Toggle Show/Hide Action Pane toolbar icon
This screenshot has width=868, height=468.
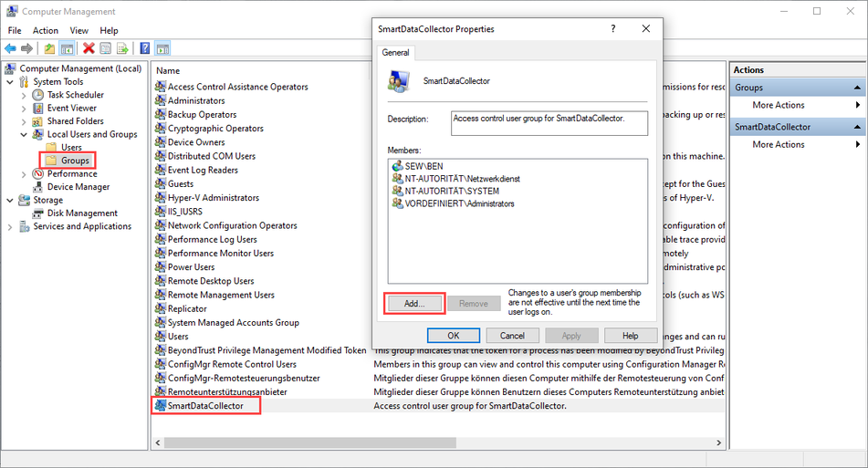162,48
